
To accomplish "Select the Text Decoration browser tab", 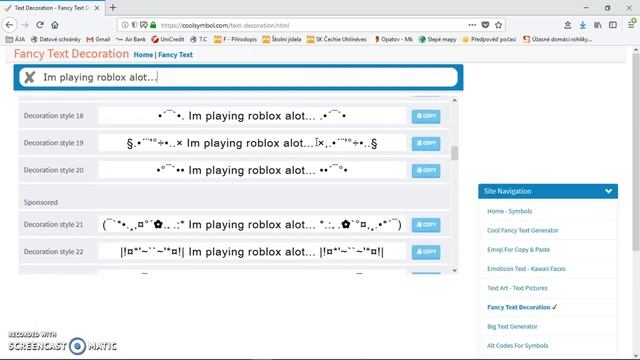I will pyautogui.click(x=52, y=8).
